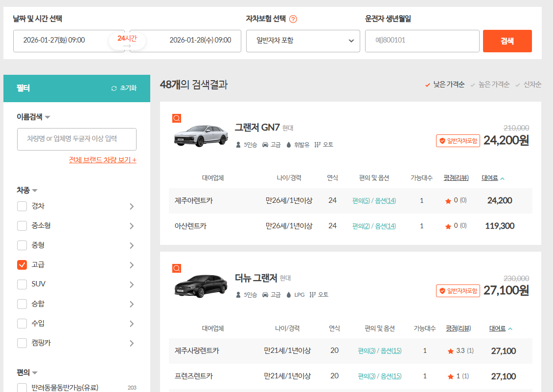The height and width of the screenshot is (392, 553).
Task: Click the magnifier icon on 그랜저 GN7 card
Action: click(x=177, y=118)
